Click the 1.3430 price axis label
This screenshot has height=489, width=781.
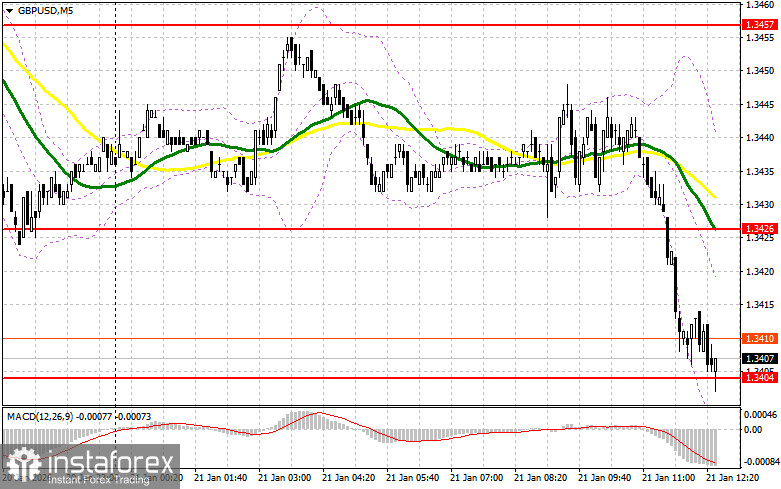pos(760,205)
